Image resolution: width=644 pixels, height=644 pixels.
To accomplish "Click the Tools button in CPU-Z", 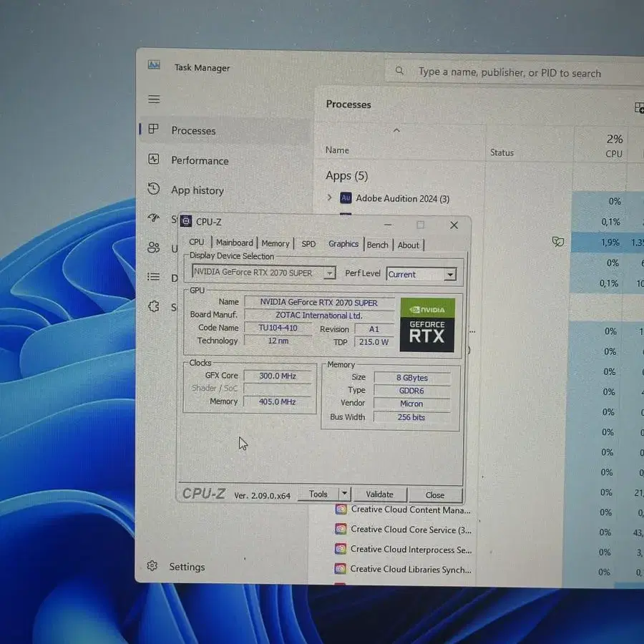I will click(318, 494).
